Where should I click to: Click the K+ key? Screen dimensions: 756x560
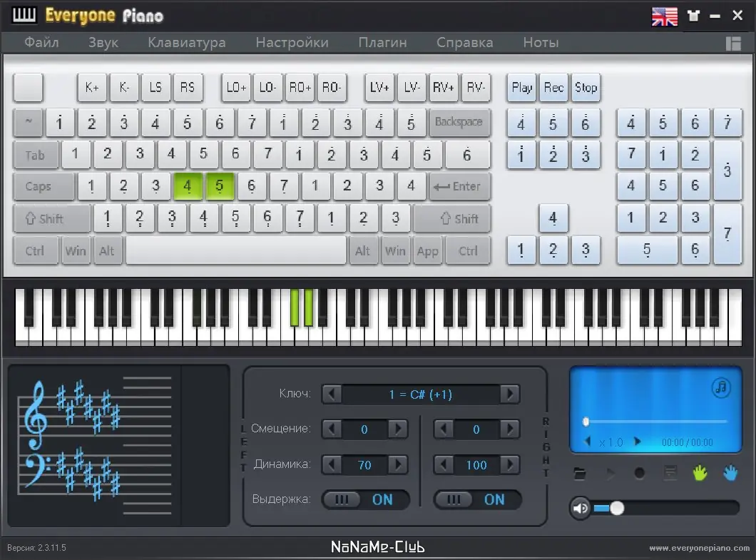coord(92,88)
